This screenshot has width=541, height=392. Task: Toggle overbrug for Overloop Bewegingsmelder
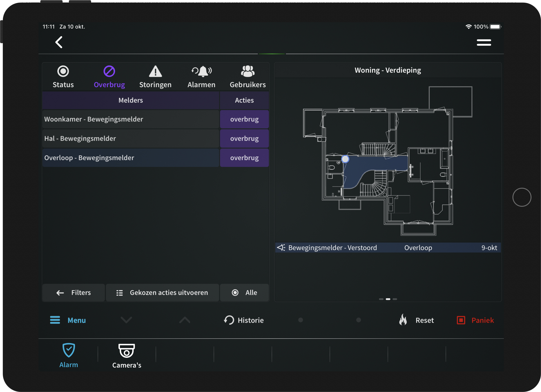(244, 158)
